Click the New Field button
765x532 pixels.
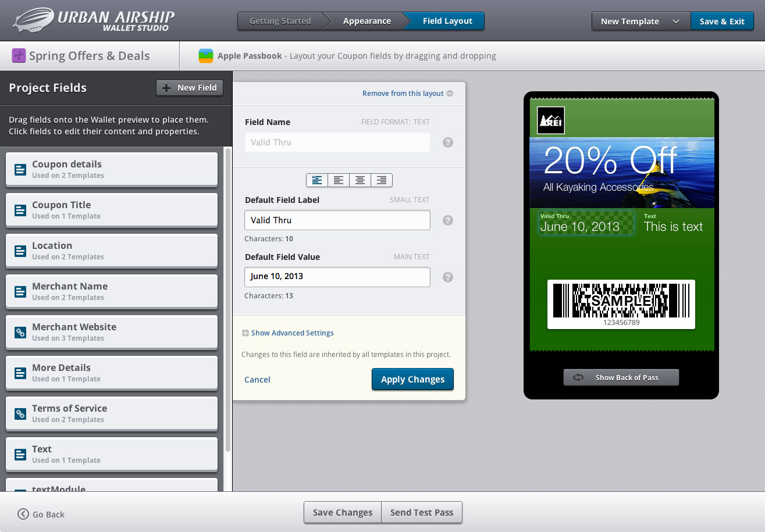pyautogui.click(x=190, y=88)
